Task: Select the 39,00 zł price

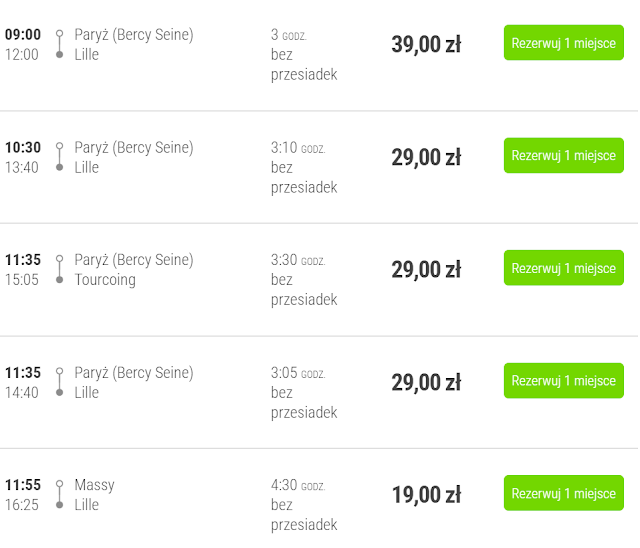Action: [426, 44]
